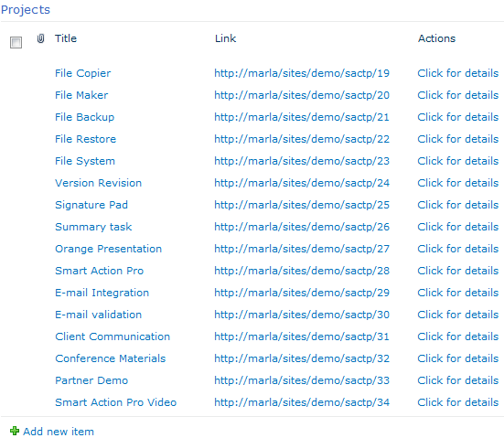
Task: Open the Projects list title link
Action: [26, 10]
